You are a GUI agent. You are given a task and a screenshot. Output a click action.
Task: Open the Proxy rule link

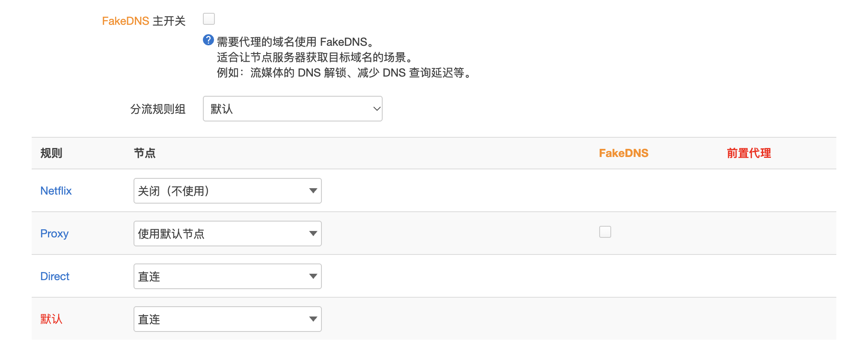(x=54, y=234)
